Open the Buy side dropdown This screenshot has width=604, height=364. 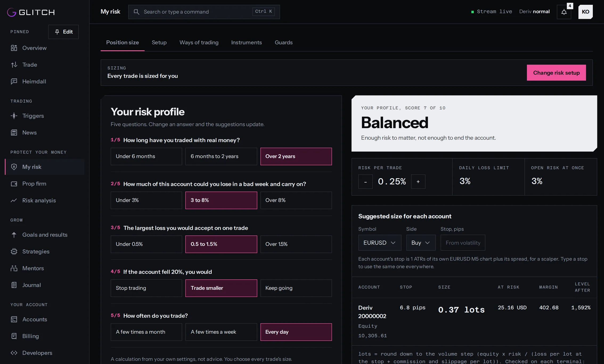pyautogui.click(x=421, y=243)
